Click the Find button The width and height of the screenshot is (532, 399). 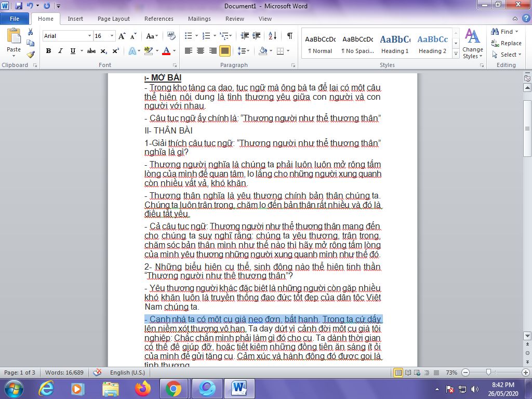pyautogui.click(x=504, y=32)
